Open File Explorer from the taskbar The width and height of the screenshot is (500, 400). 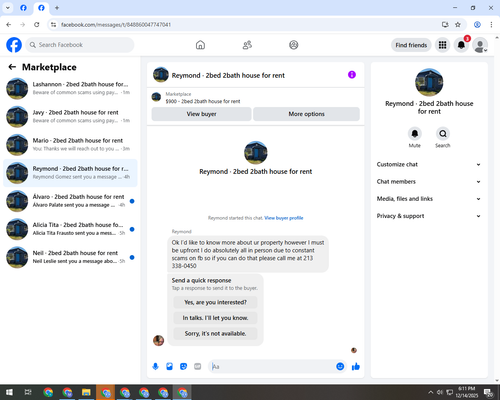point(86,392)
